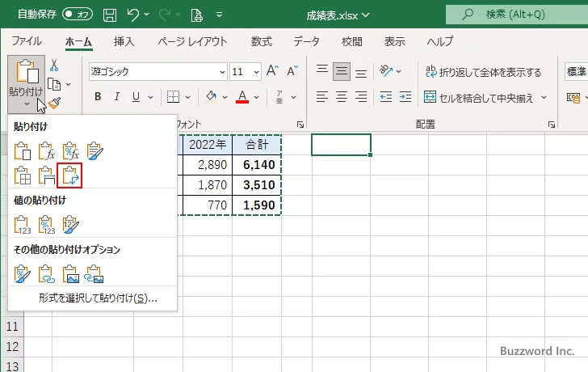Choose Keep Source Column Widths paste icon
Image resolution: width=588 pixels, height=372 pixels.
tap(47, 175)
